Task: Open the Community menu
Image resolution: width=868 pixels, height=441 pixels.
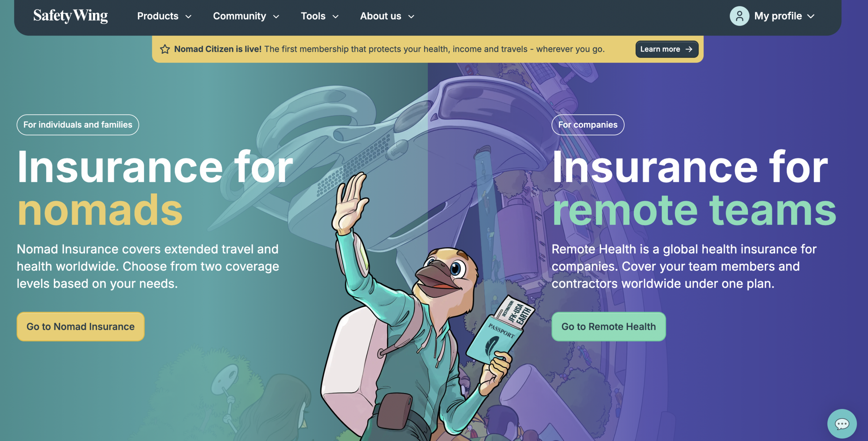Action: [246, 16]
